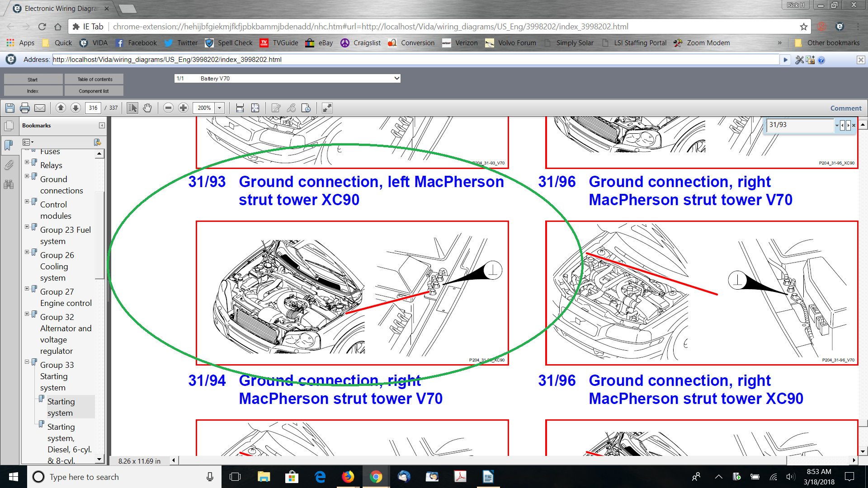Collapse Group 33 Starting system node

pos(27,362)
